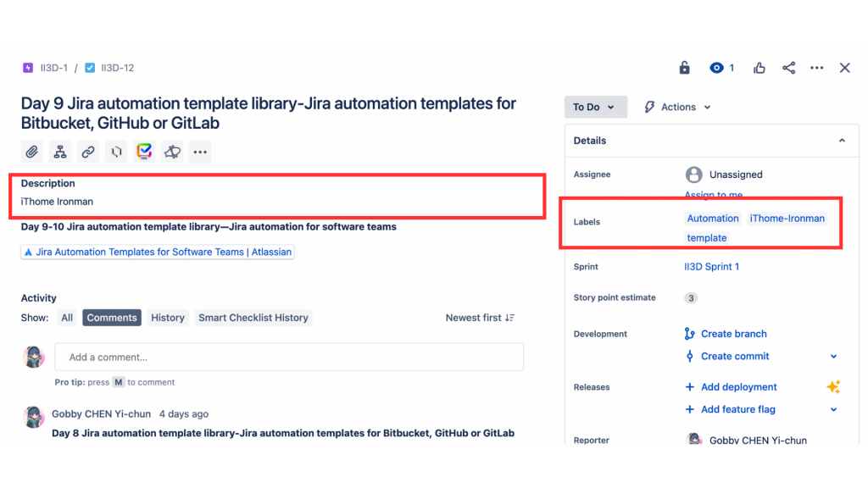Image resolution: width=868 pixels, height=488 pixels.
Task: Click Add deployment
Action: pyautogui.click(x=739, y=386)
